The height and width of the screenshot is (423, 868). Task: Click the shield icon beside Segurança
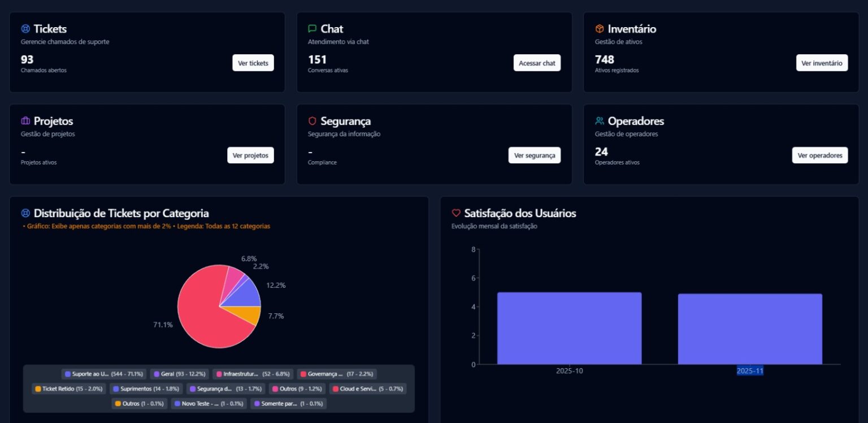coord(313,121)
